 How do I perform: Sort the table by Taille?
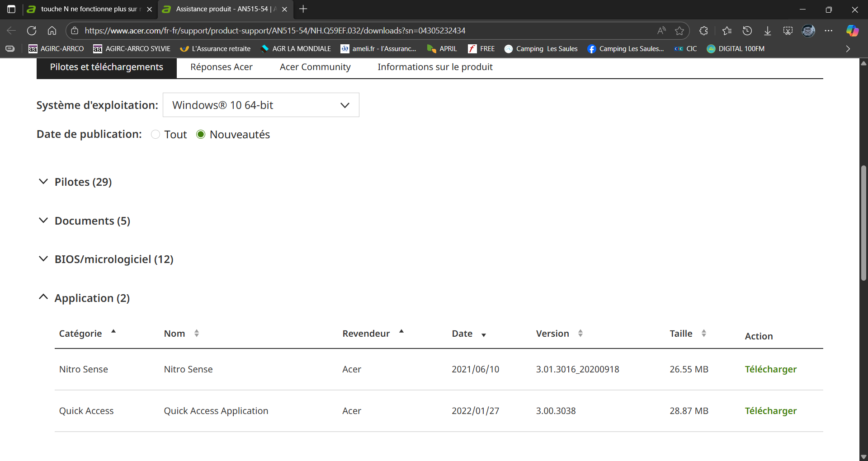click(688, 334)
